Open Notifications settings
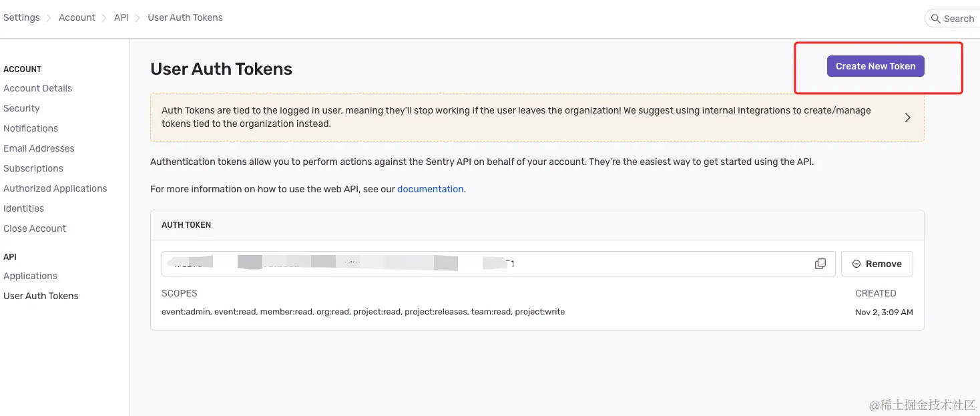Viewport: 980px width, 416px height. click(31, 128)
